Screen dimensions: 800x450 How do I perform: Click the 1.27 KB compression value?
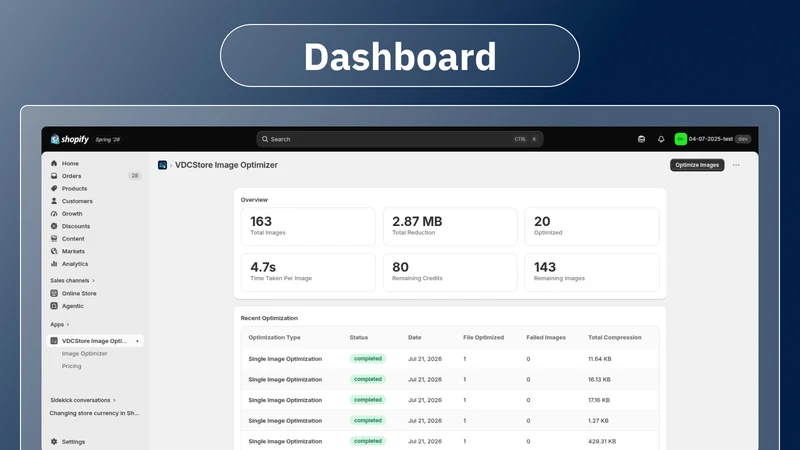(x=598, y=421)
